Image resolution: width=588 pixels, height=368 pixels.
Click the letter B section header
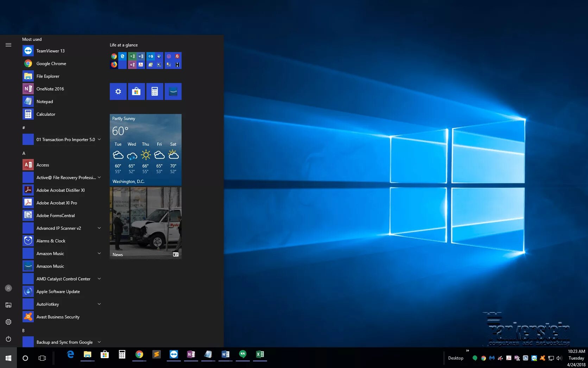click(x=24, y=331)
